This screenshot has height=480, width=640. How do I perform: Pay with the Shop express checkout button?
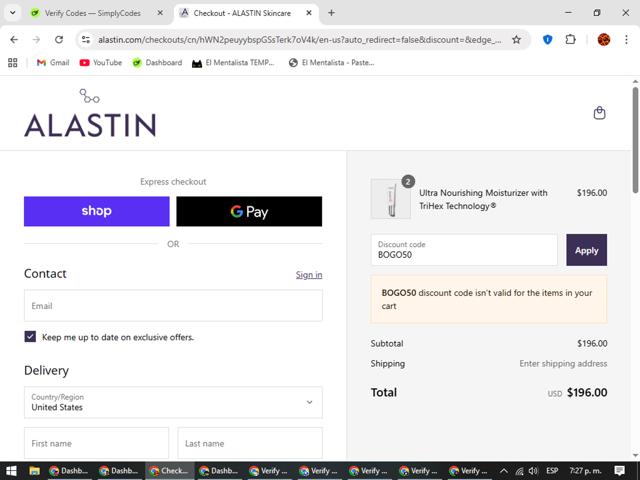pyautogui.click(x=97, y=211)
